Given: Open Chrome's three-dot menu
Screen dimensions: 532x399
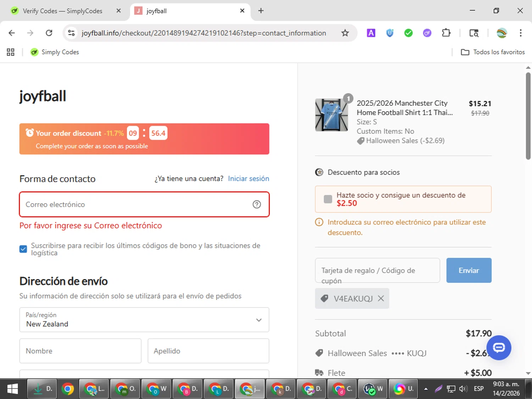Looking at the screenshot, I should 521,33.
